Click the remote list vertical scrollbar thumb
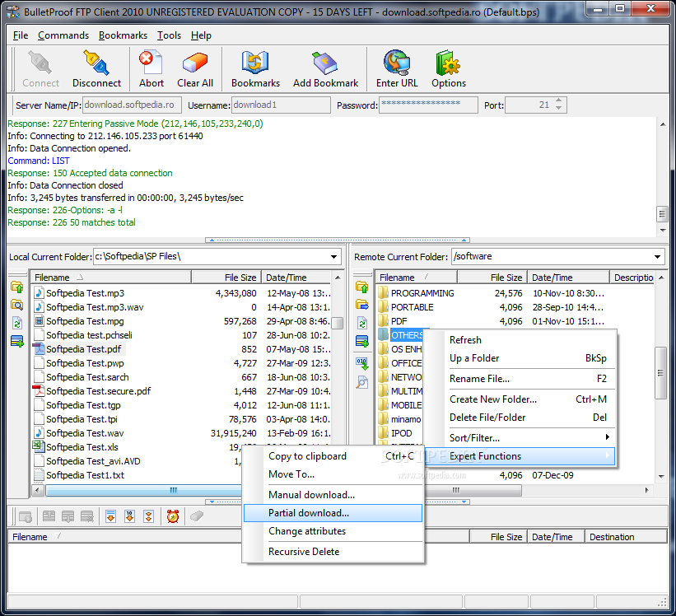The width and height of the screenshot is (676, 616). (660, 373)
